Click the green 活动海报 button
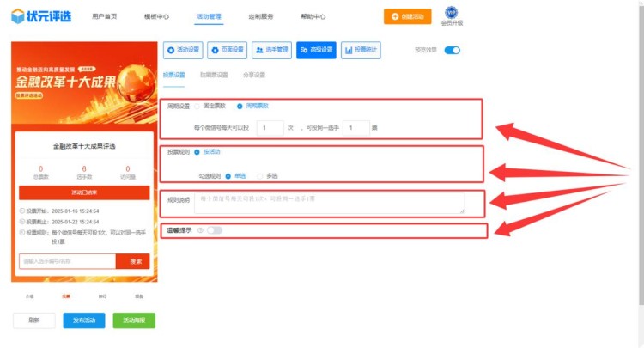644x348 pixels. (x=134, y=321)
